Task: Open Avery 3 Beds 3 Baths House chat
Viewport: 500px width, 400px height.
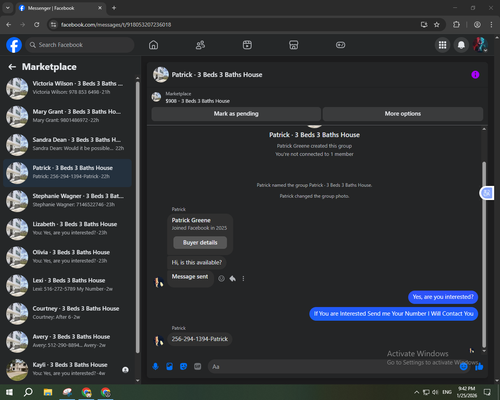Action: pos(68,342)
